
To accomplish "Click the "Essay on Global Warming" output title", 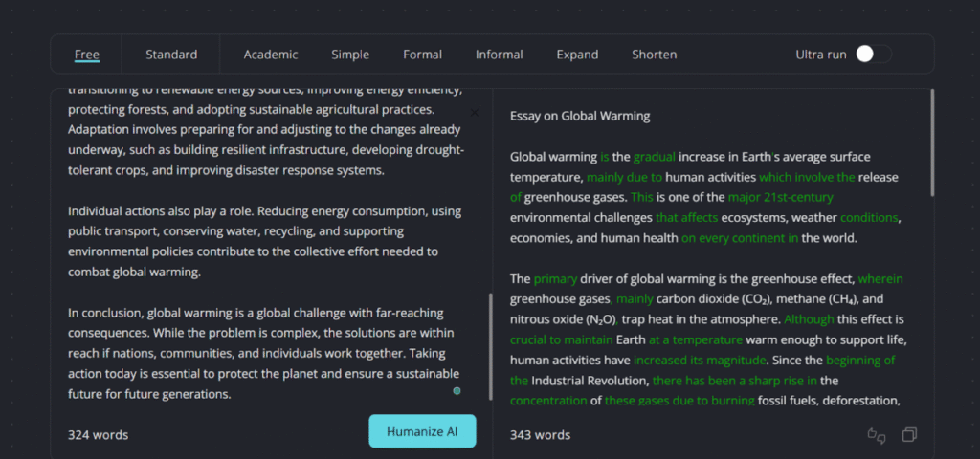I will pyautogui.click(x=580, y=116).
